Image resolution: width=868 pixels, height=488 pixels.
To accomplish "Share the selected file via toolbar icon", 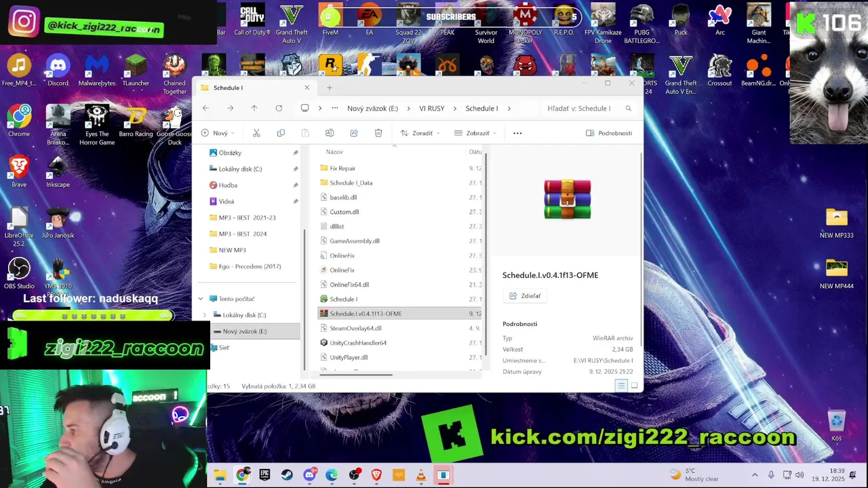I will (x=354, y=133).
